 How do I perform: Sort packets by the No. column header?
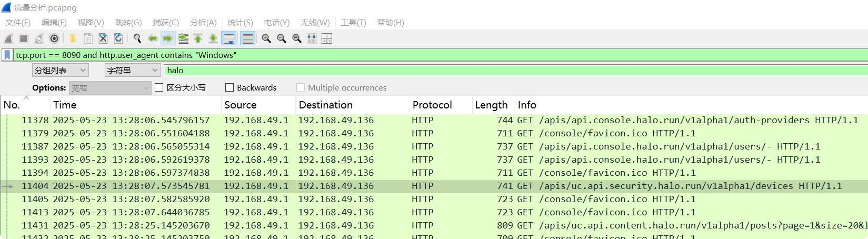pos(25,105)
